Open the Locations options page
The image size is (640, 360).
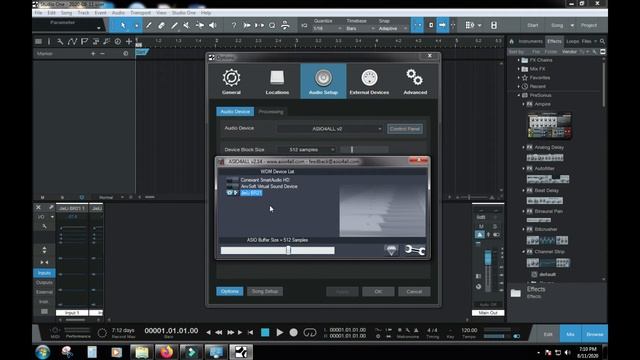click(x=277, y=81)
